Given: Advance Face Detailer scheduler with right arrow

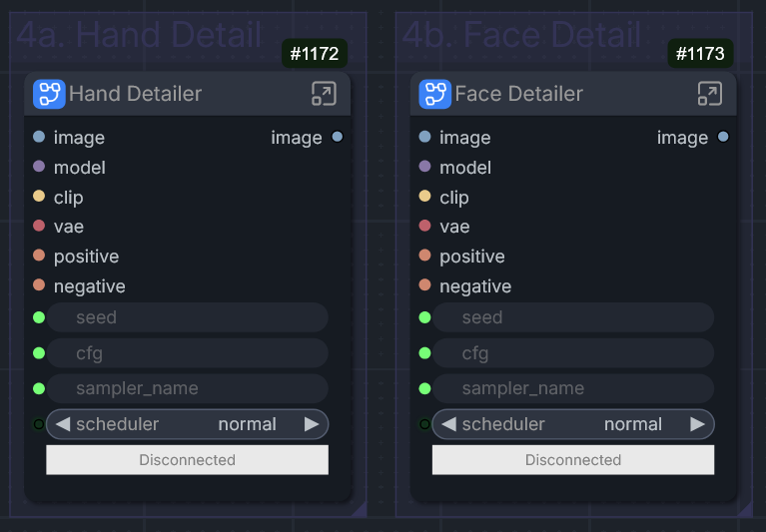Looking at the screenshot, I should click(x=697, y=424).
